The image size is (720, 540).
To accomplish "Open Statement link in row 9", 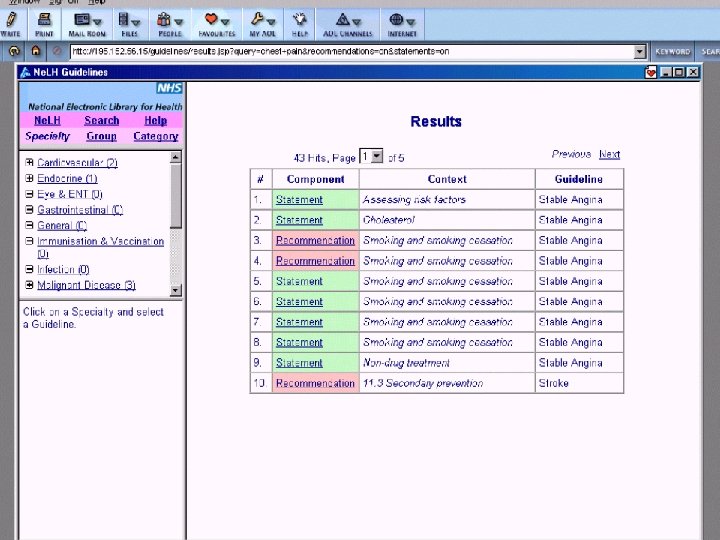I will pyautogui.click(x=299, y=363).
